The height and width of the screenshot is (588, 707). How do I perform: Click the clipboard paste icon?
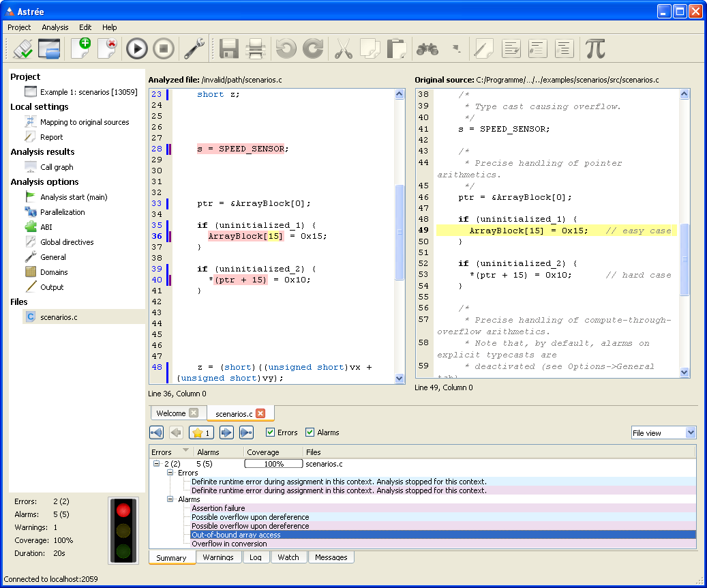[x=397, y=48]
